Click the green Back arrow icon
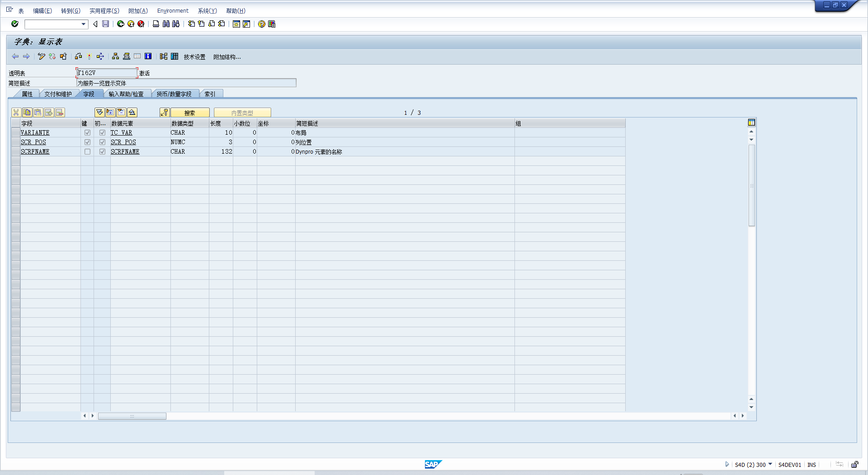 (x=120, y=24)
